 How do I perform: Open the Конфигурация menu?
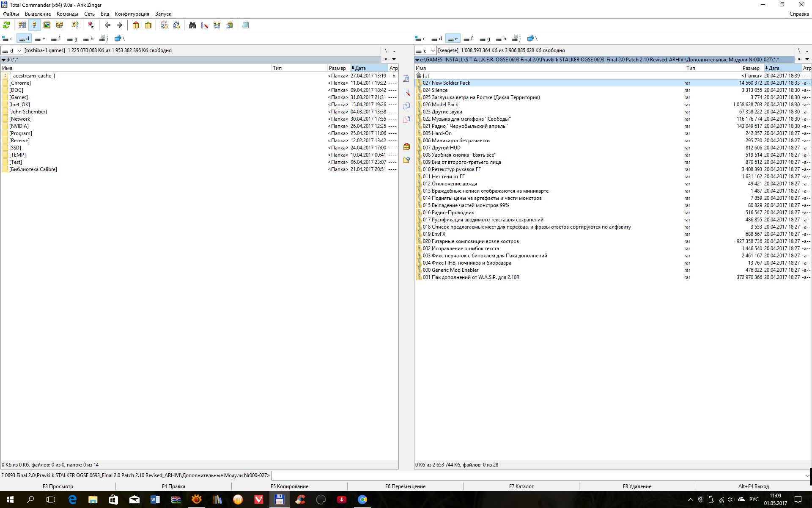[x=132, y=14]
